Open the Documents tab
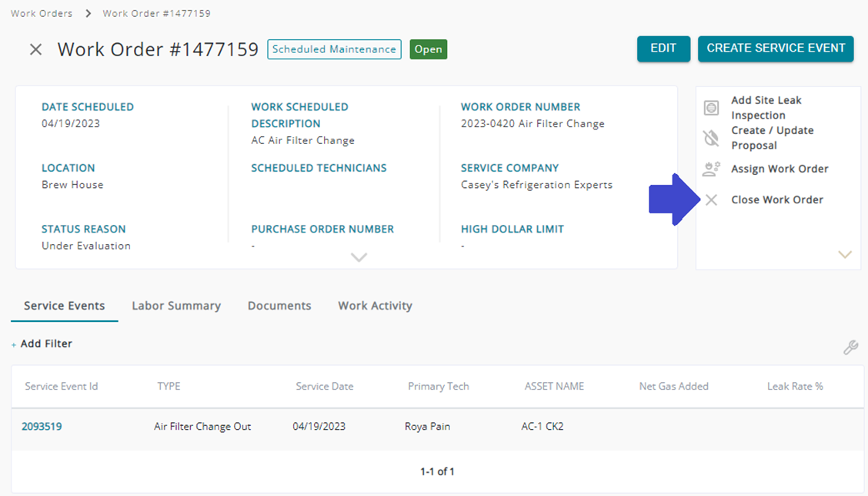The image size is (868, 496). 279,306
